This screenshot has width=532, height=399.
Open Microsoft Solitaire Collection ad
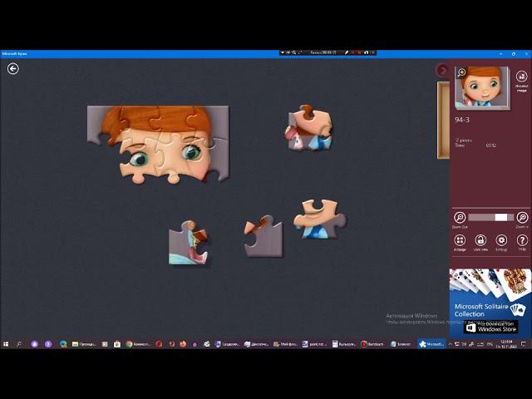(490, 302)
